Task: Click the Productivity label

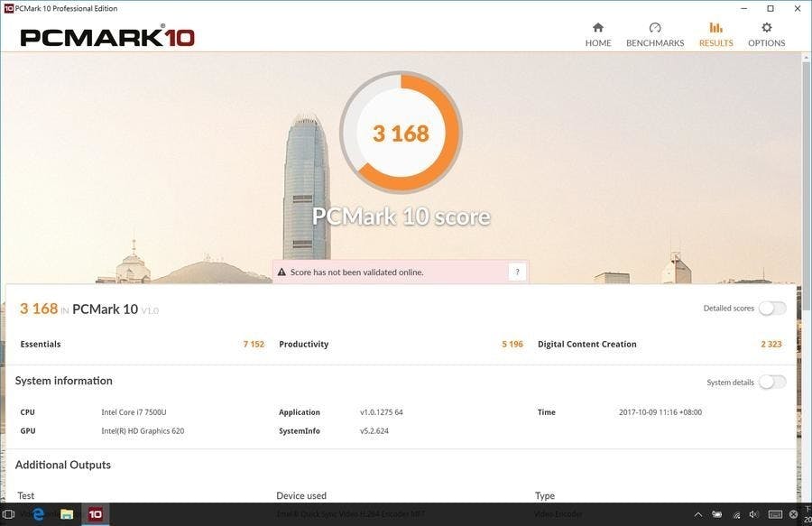Action: [303, 345]
